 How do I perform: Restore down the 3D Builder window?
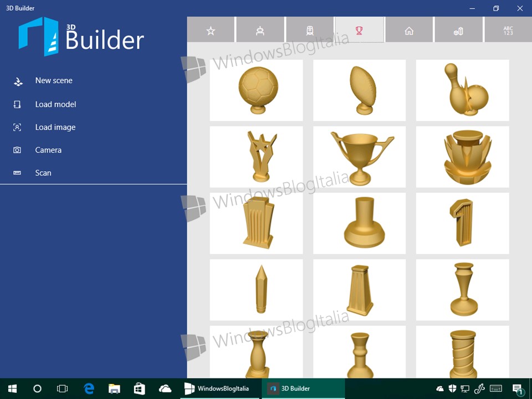coord(496,8)
